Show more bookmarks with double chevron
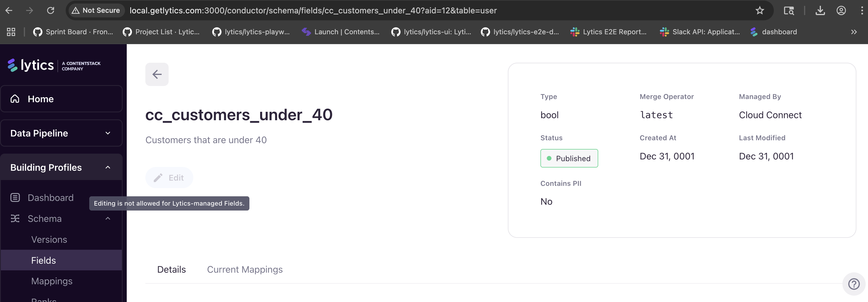The height and width of the screenshot is (302, 868). 853,32
